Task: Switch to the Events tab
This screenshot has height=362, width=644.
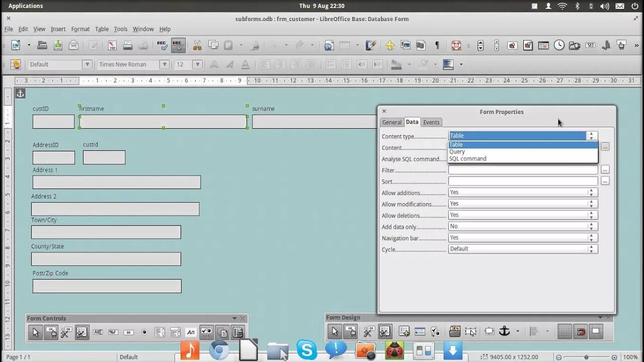Action: [431, 122]
